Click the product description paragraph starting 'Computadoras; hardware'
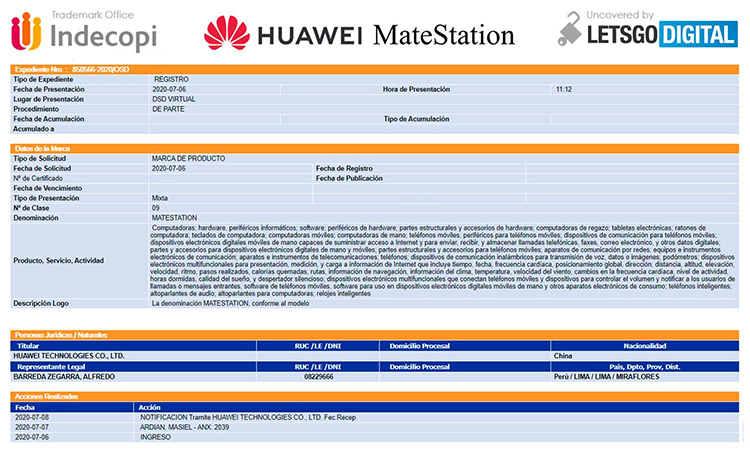This screenshot has height=452, width=750. (442, 261)
